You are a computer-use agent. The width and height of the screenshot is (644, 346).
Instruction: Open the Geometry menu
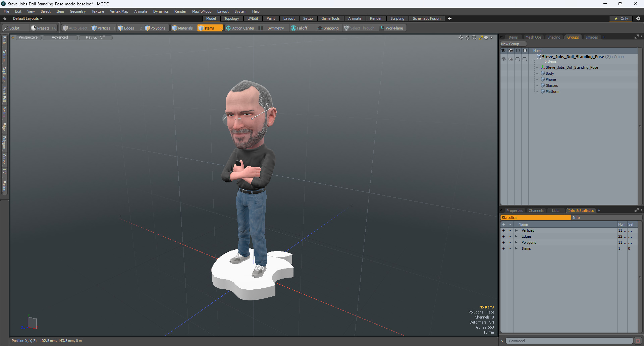(77, 11)
